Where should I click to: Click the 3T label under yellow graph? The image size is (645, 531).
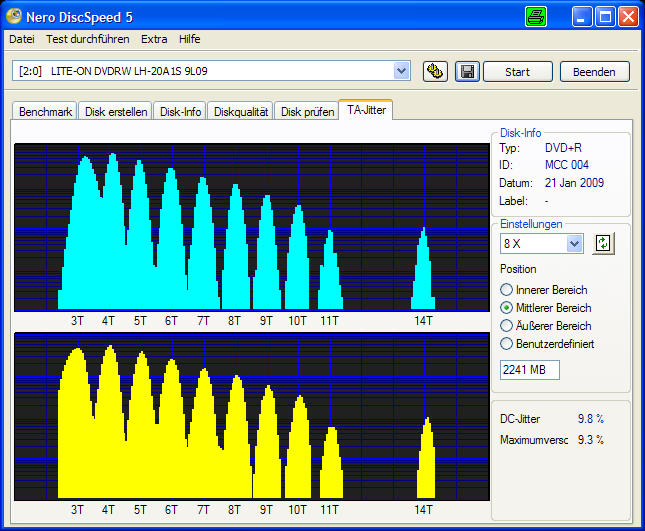click(x=77, y=510)
